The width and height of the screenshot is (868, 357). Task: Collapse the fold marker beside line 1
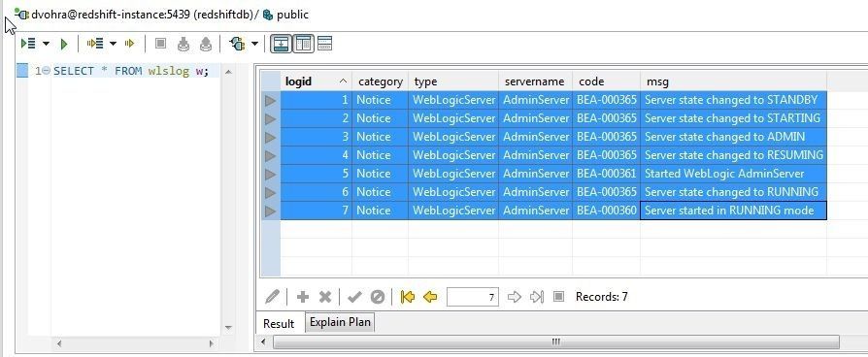(47, 71)
